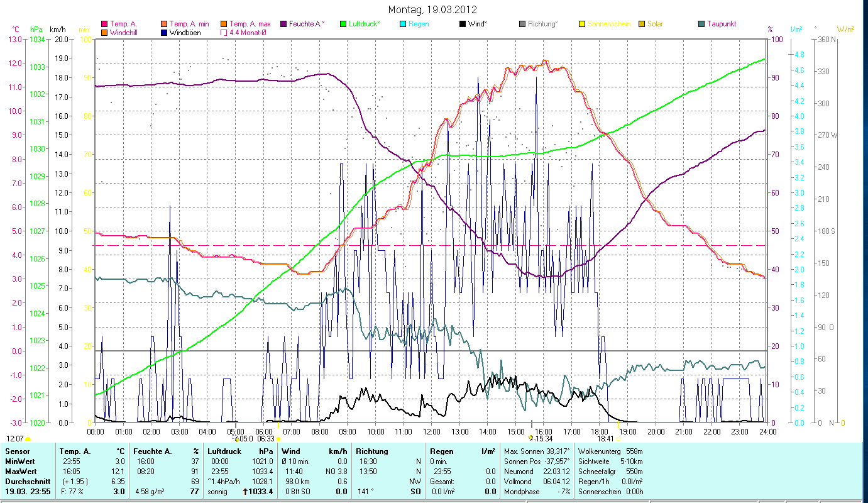This screenshot has width=868, height=503.
Task: Select the Sensor row header
Action: (16, 451)
